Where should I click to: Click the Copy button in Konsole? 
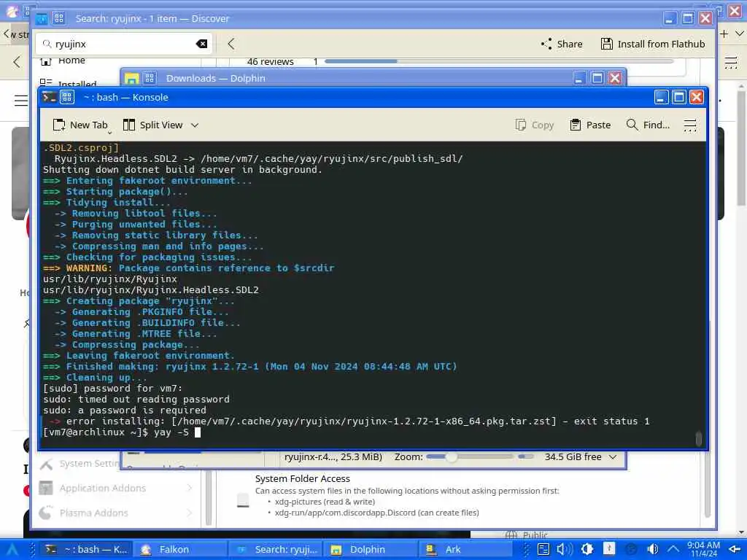coord(535,125)
